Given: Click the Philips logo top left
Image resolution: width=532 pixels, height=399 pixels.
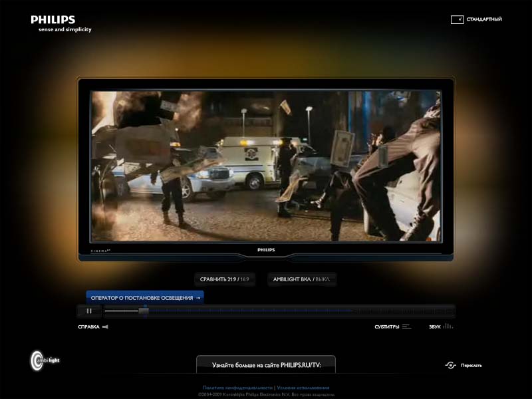Looking at the screenshot, I should coord(53,20).
